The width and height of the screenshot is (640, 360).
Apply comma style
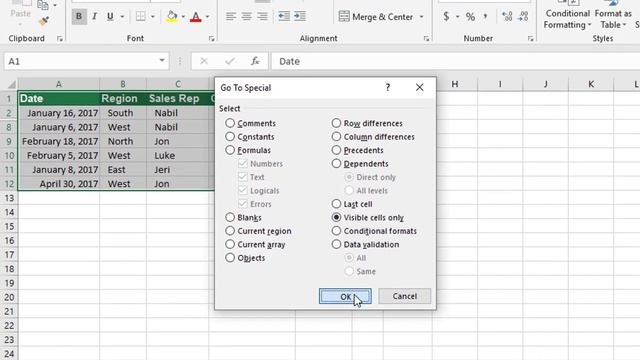(485, 16)
